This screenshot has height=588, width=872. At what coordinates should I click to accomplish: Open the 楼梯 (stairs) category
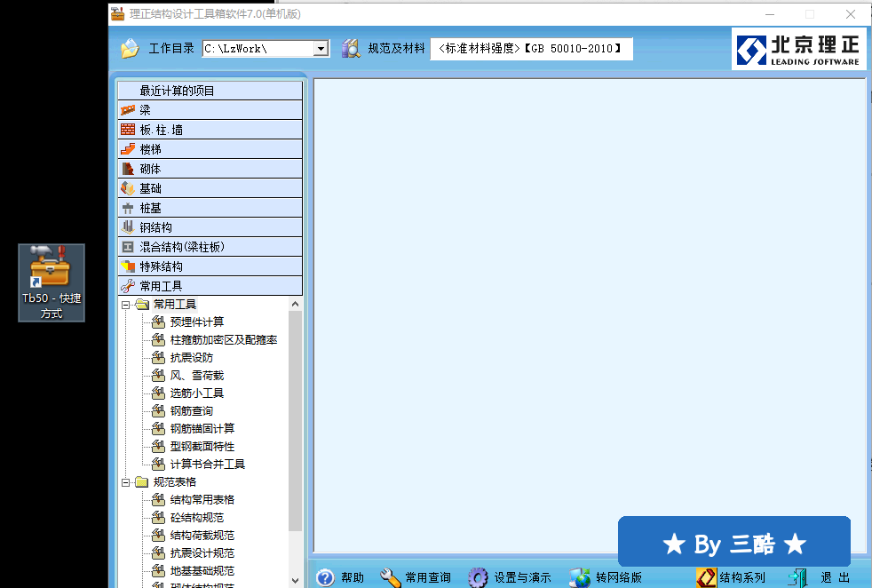coord(210,149)
